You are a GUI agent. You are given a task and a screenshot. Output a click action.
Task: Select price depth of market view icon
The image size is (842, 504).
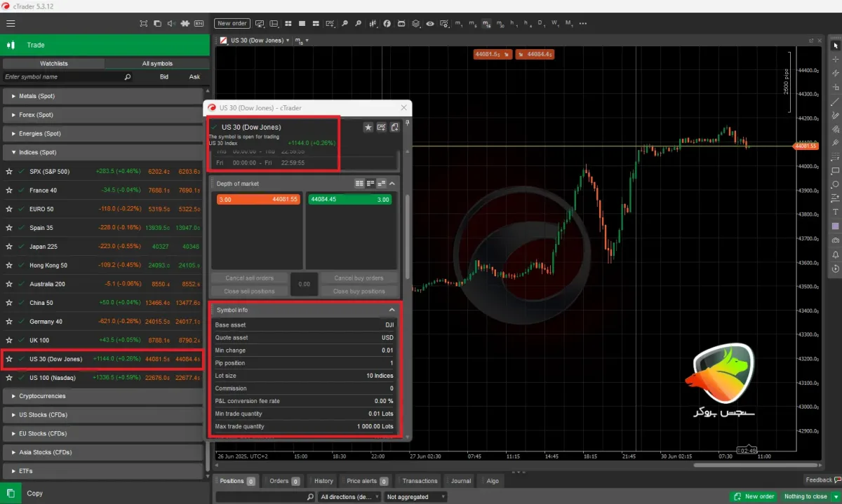coord(370,184)
